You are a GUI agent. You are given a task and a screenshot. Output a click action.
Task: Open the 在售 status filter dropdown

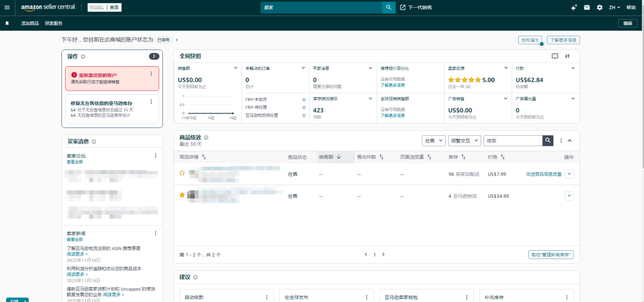click(434, 141)
